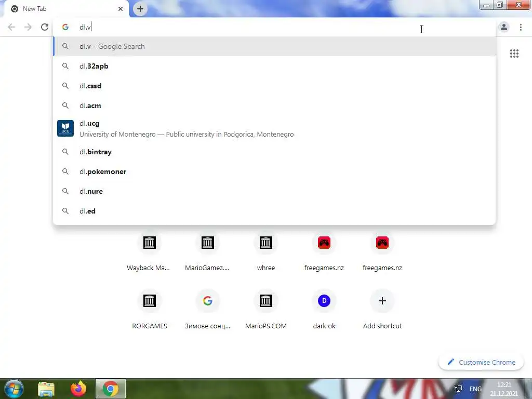The height and width of the screenshot is (399, 532).
Task: Open Chrome's three-dot menu
Action: point(521,27)
